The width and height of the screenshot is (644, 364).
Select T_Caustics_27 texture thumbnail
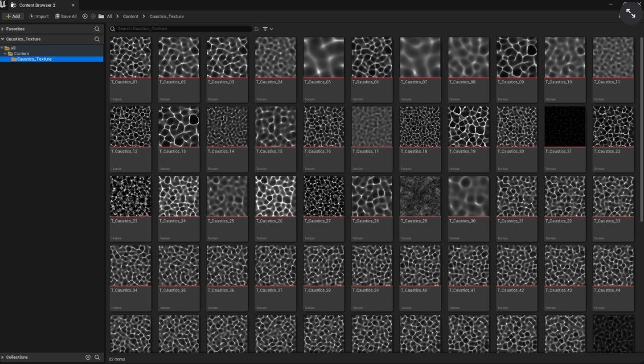click(x=323, y=196)
